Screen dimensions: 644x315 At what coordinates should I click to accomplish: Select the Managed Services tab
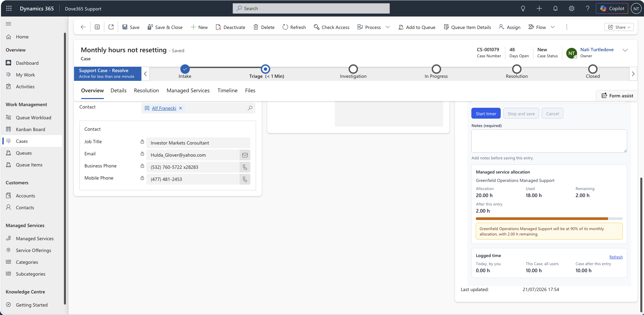pyautogui.click(x=188, y=91)
